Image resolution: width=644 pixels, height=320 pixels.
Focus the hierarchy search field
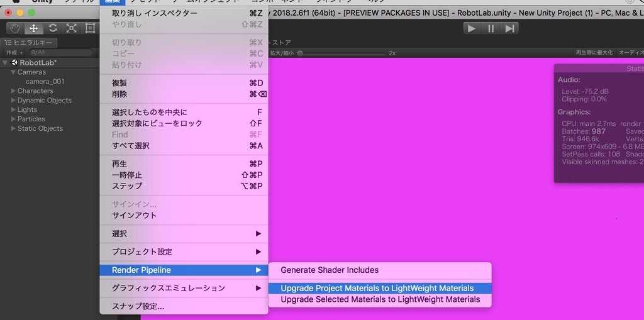point(61,53)
